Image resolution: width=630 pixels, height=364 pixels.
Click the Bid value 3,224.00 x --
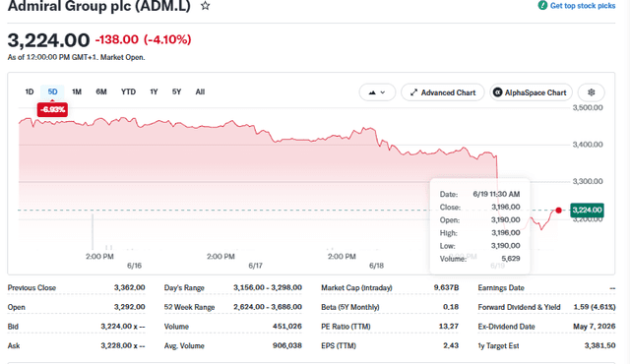(x=123, y=327)
